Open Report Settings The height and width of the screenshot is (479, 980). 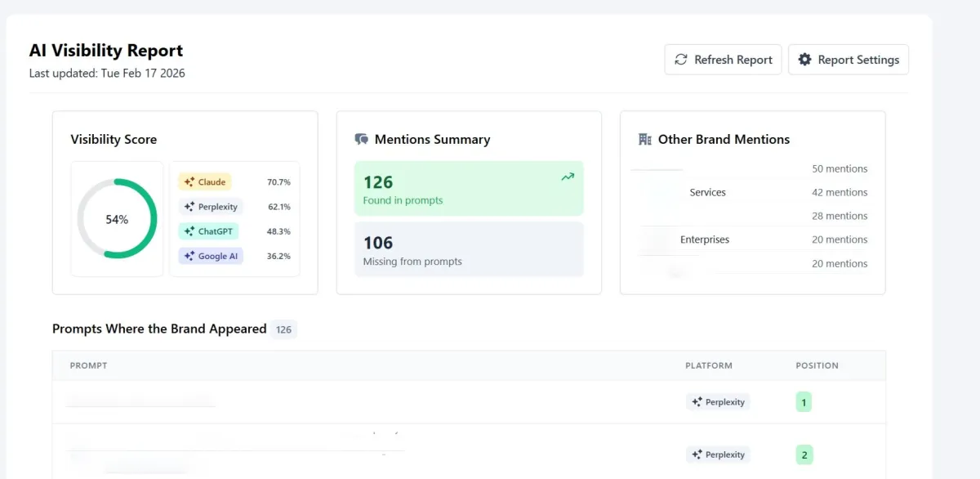tap(848, 60)
